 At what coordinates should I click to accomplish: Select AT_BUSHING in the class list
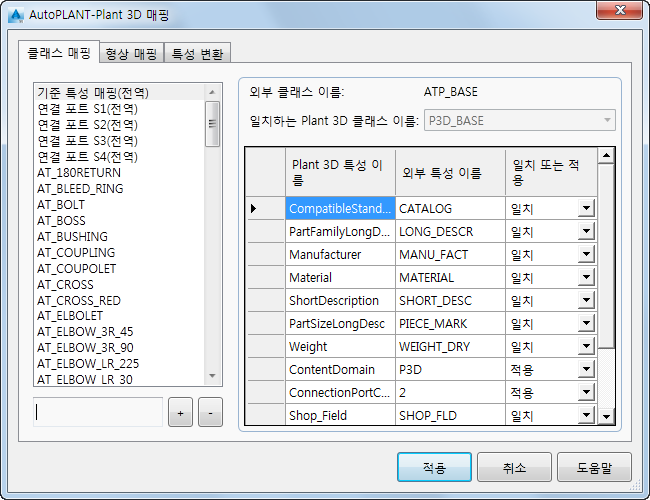[x=119, y=236]
